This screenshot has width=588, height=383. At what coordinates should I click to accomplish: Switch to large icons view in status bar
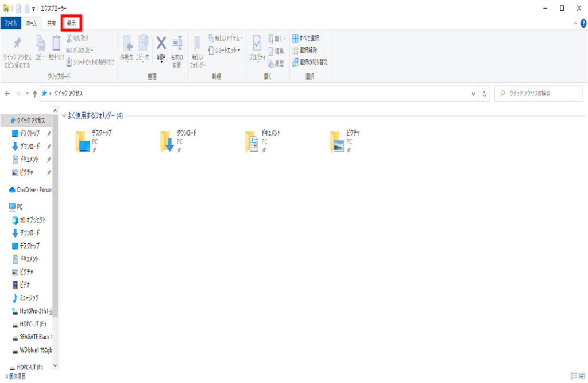click(582, 376)
